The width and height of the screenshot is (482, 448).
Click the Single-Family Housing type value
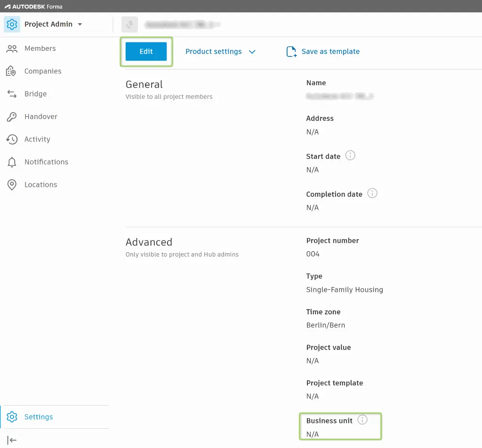(x=345, y=290)
